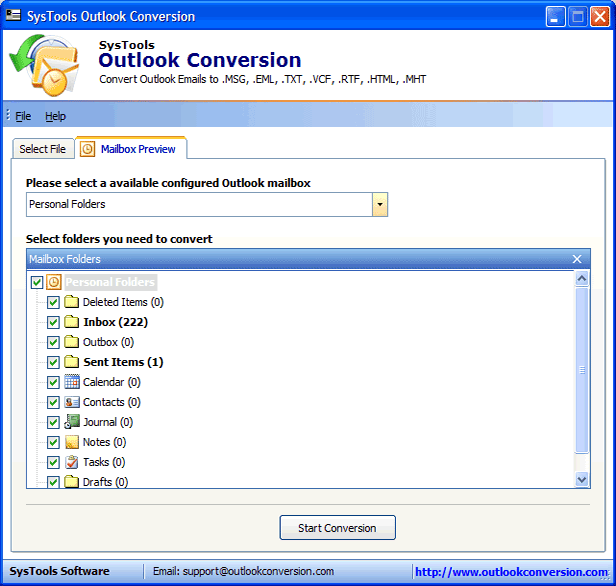Click the Personal Folders root clock icon
Image resolution: width=616 pixels, height=586 pixels.
[54, 282]
